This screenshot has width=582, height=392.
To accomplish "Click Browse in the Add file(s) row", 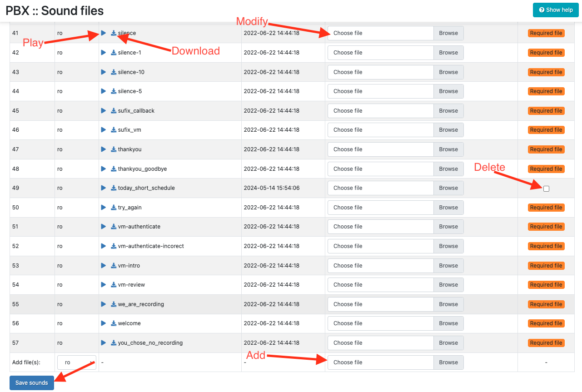I will tap(448, 362).
